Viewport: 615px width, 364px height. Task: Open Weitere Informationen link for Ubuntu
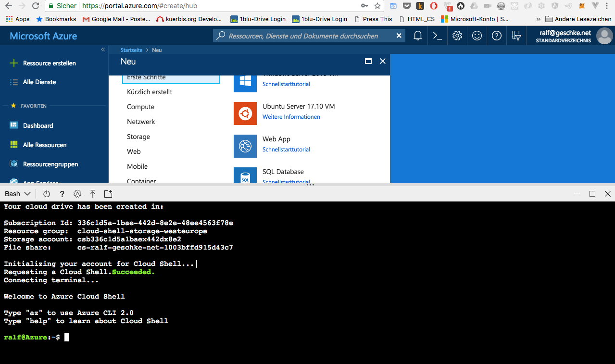[291, 117]
